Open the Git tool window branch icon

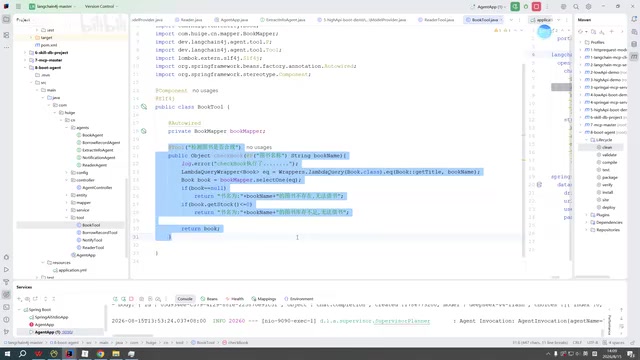click(x=6, y=331)
